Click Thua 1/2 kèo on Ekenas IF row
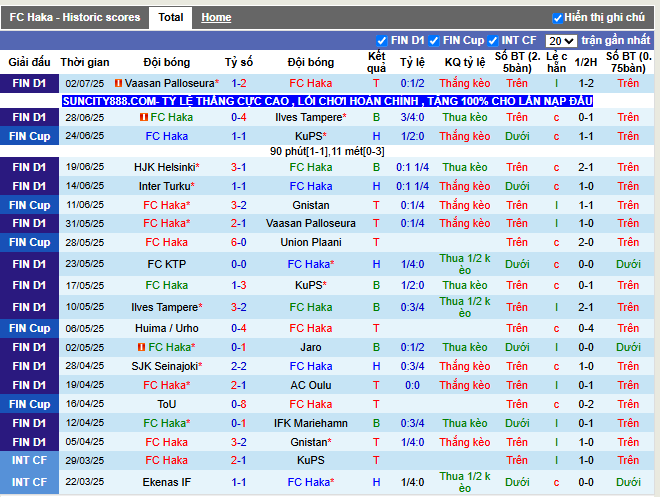Viewport: 660px width, 497px height. pyautogui.click(x=465, y=482)
